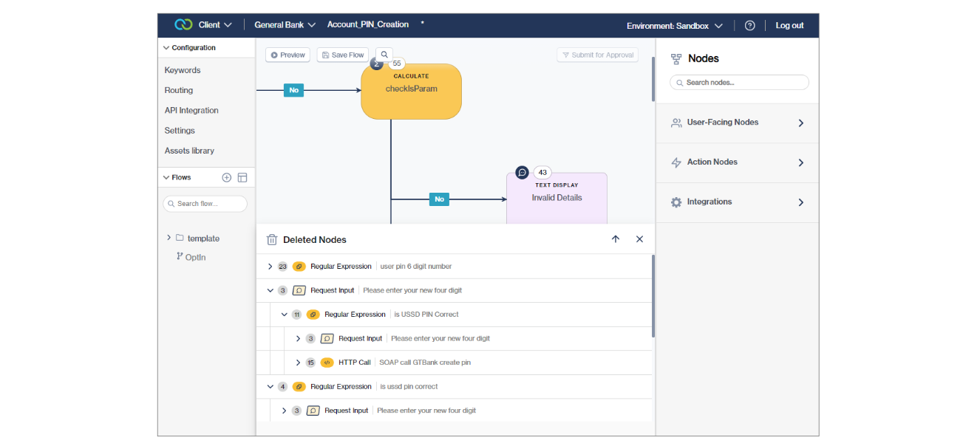The width and height of the screenshot is (980, 446).
Task: Open the Help question mark icon
Action: [749, 25]
